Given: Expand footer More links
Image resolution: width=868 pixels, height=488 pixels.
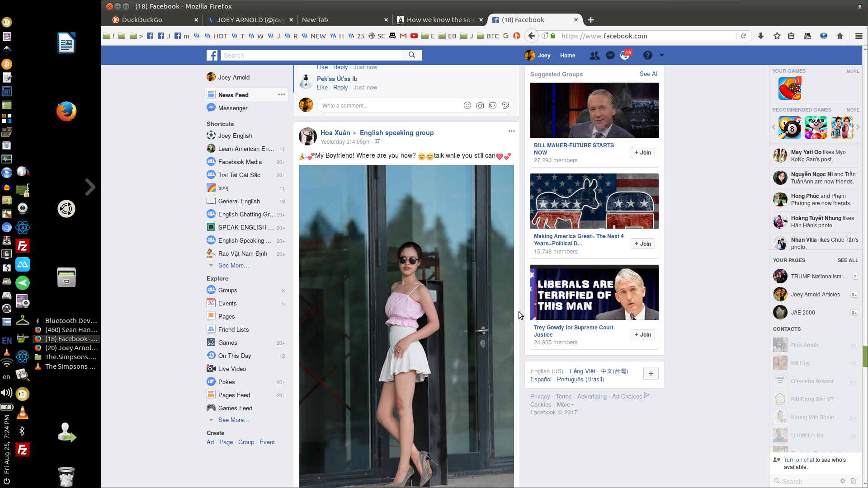Looking at the screenshot, I should pyautogui.click(x=565, y=404).
